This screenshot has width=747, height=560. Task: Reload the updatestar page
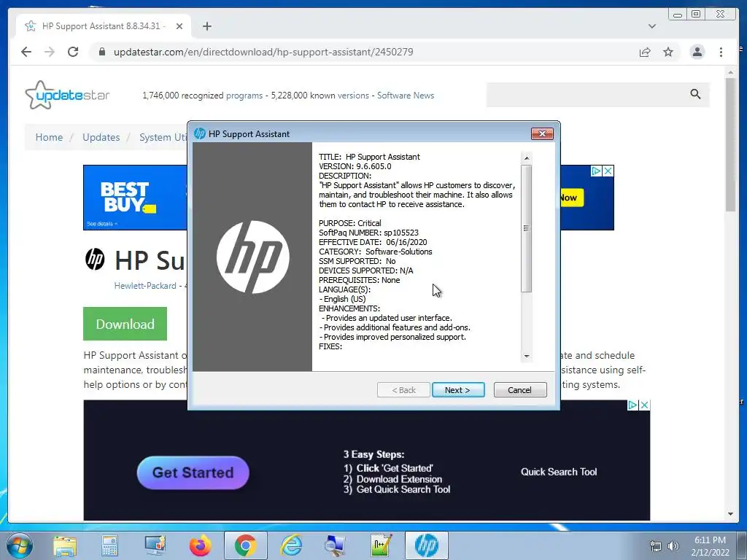coord(73,52)
